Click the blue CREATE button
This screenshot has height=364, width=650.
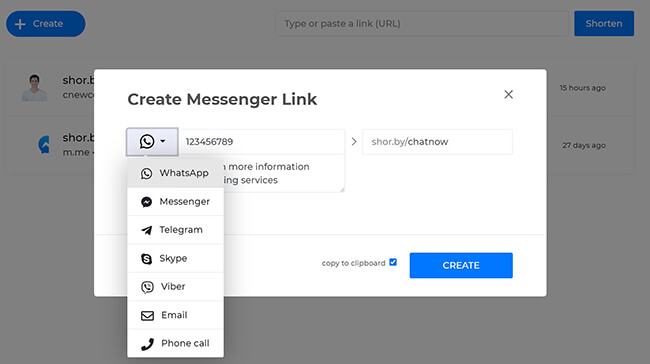[461, 265]
